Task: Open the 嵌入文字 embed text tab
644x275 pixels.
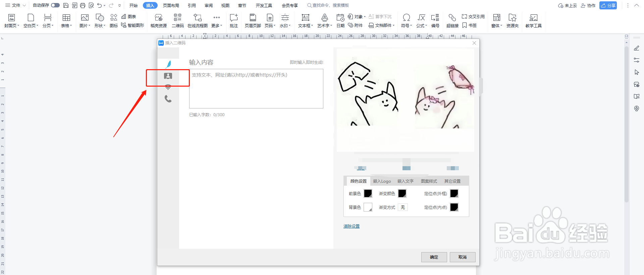Action: (406, 181)
